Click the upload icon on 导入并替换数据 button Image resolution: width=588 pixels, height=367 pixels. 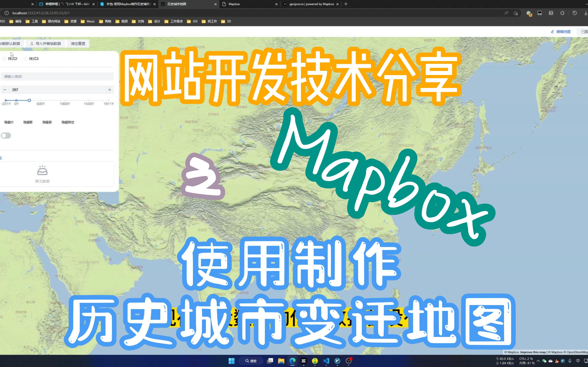[32, 43]
